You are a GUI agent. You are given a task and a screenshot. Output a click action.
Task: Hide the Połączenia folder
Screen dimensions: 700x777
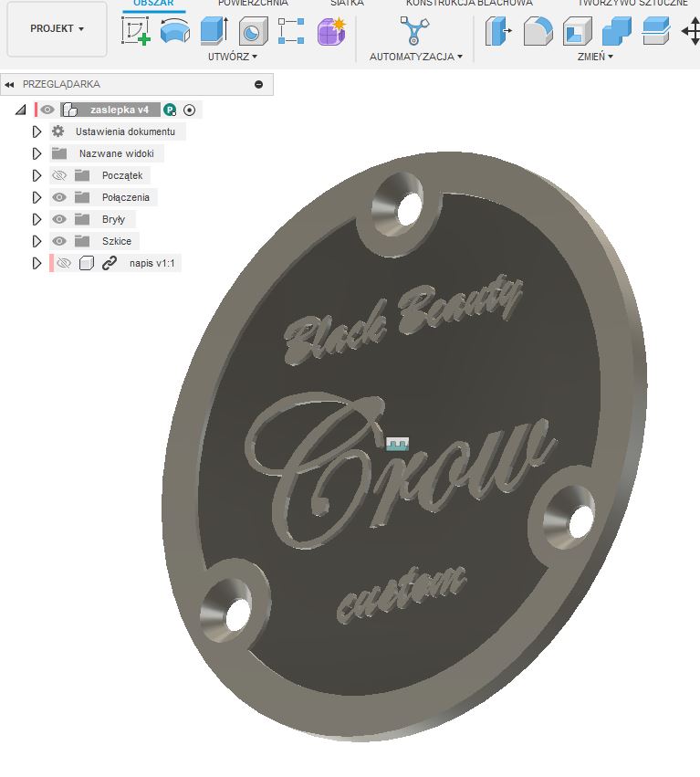pyautogui.click(x=59, y=197)
